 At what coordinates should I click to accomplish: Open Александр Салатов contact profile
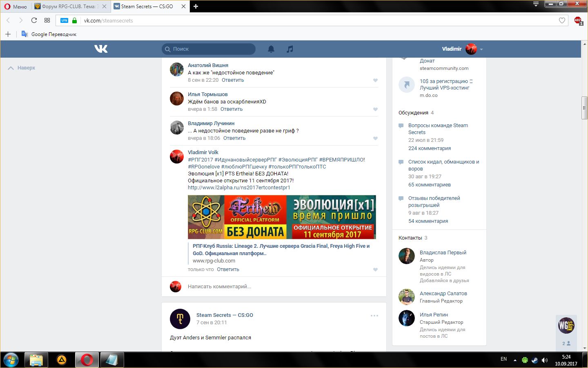click(x=443, y=294)
